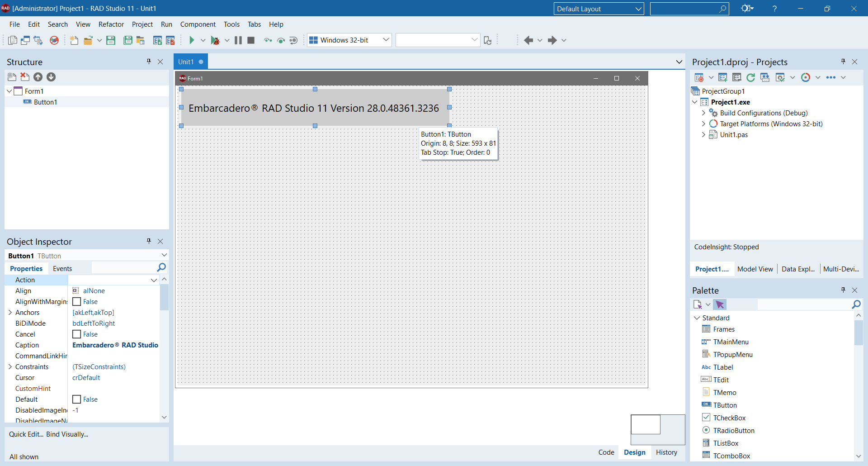868x466 pixels.
Task: Select Button1 in the Structure tree
Action: [x=45, y=102]
